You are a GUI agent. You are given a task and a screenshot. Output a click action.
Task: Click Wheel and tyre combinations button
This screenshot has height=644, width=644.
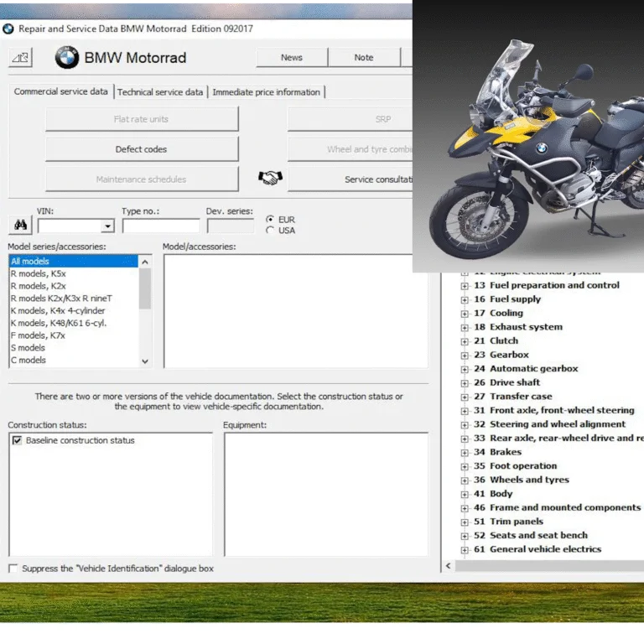pos(350,149)
